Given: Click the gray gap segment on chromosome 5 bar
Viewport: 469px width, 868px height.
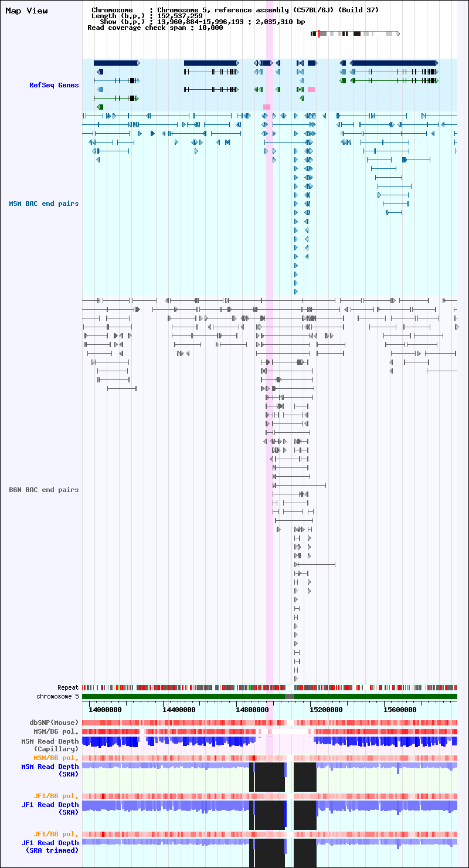Looking at the screenshot, I should click(x=289, y=697).
